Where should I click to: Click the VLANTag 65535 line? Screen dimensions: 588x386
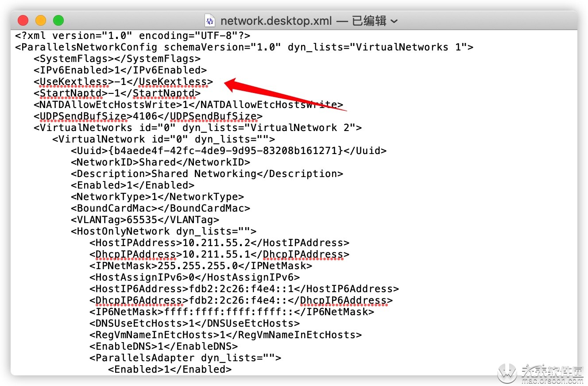(145, 220)
